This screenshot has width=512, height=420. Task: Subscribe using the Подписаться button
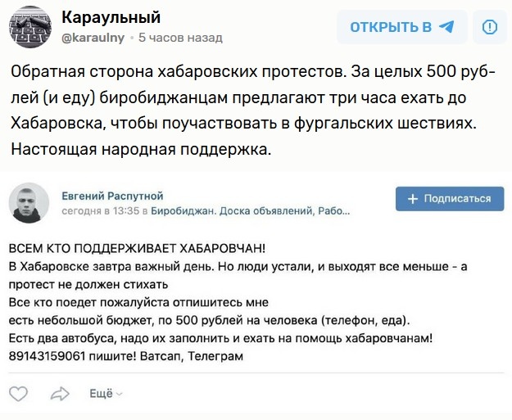(x=449, y=198)
